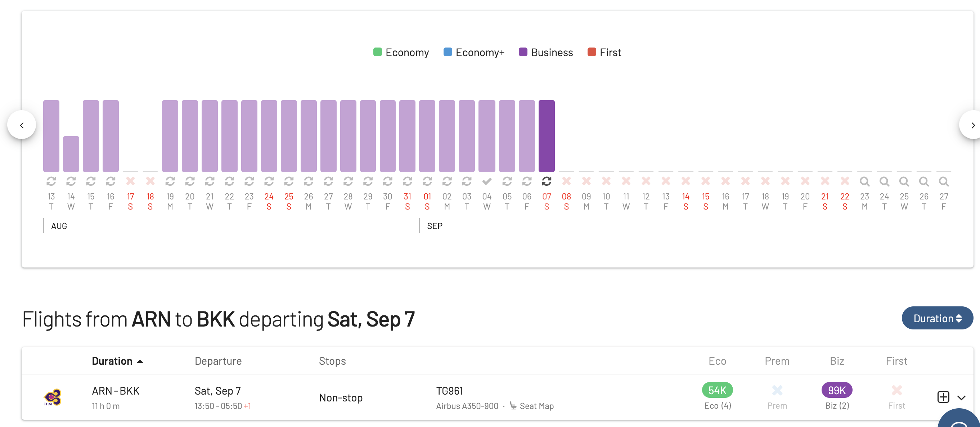This screenshot has width=980, height=427.
Task: Toggle Economy series in chart legend
Action: (401, 53)
